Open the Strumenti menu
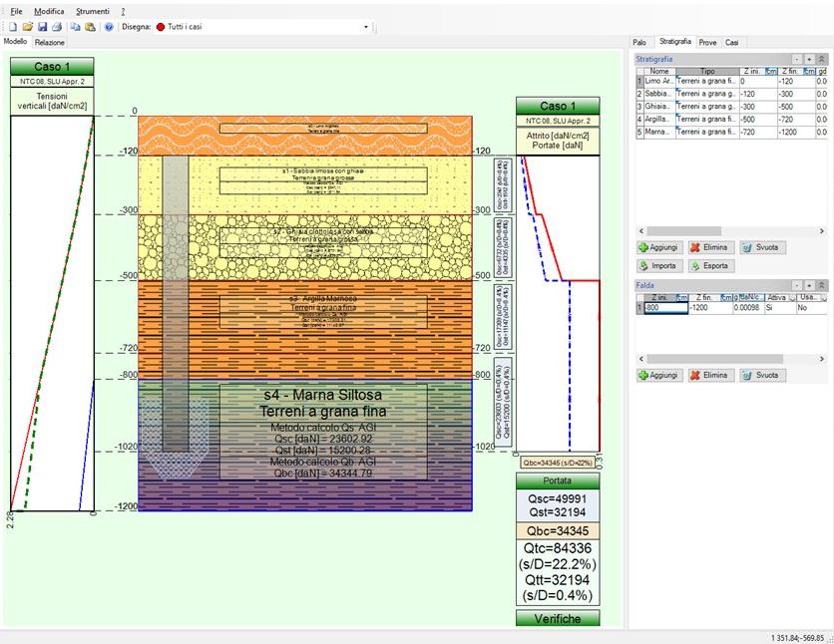Screen dimensions: 834x644 [x=93, y=10]
